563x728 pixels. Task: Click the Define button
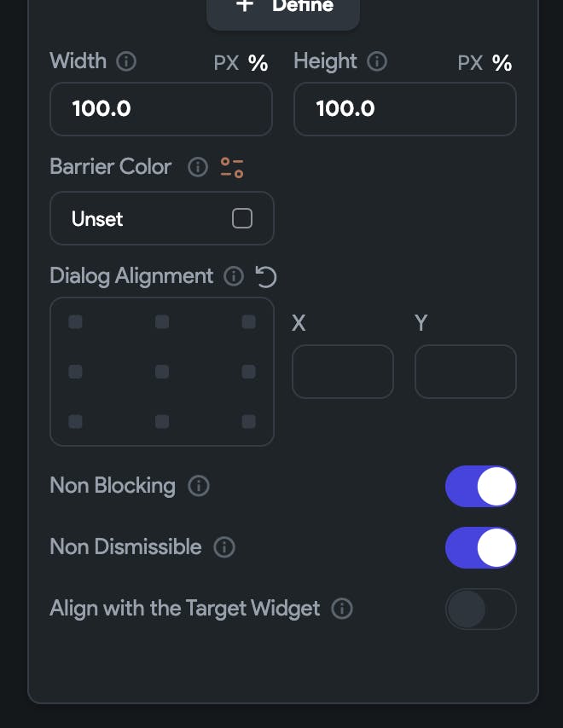point(283,8)
